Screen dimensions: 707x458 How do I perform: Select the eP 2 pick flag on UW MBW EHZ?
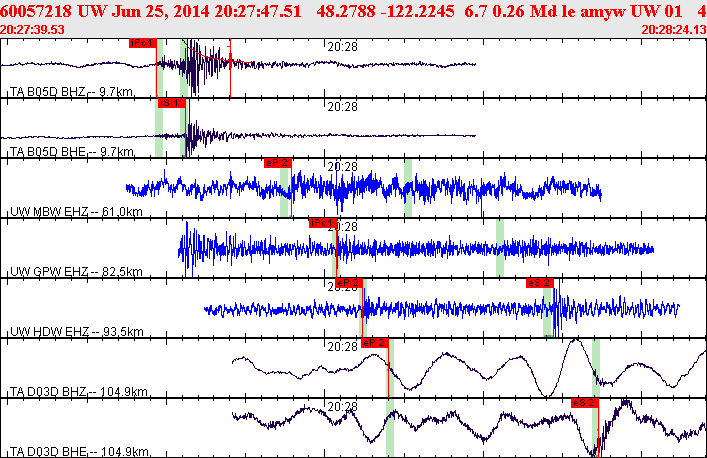tap(278, 163)
